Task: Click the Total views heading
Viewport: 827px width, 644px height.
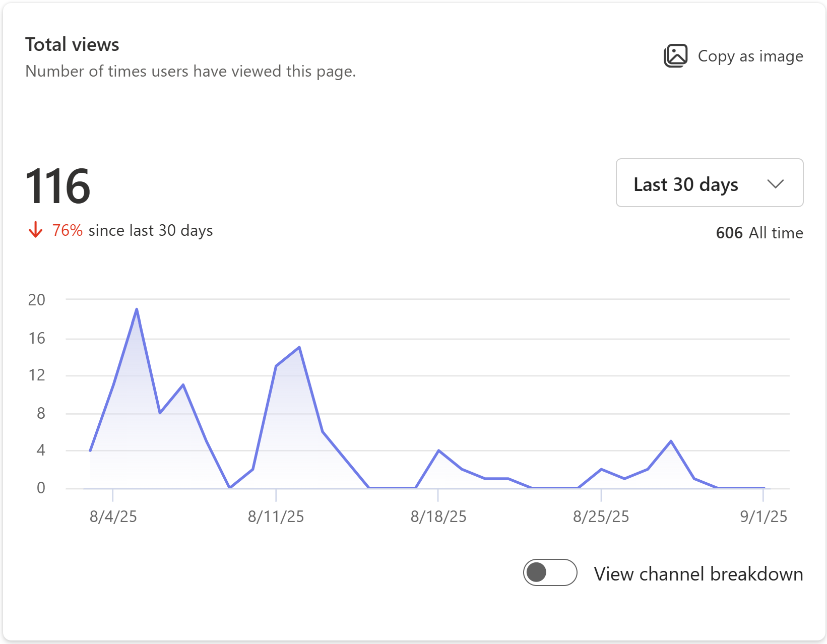Action: pyautogui.click(x=72, y=44)
